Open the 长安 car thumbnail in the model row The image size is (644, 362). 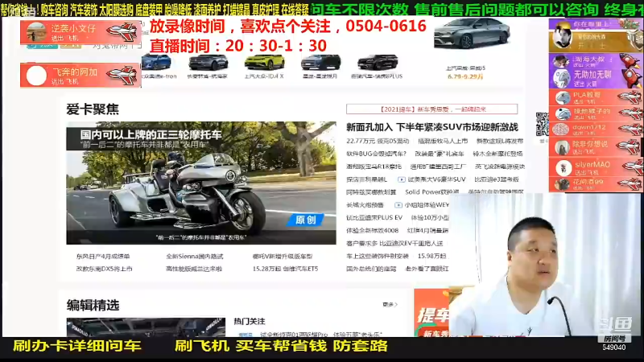click(x=208, y=63)
